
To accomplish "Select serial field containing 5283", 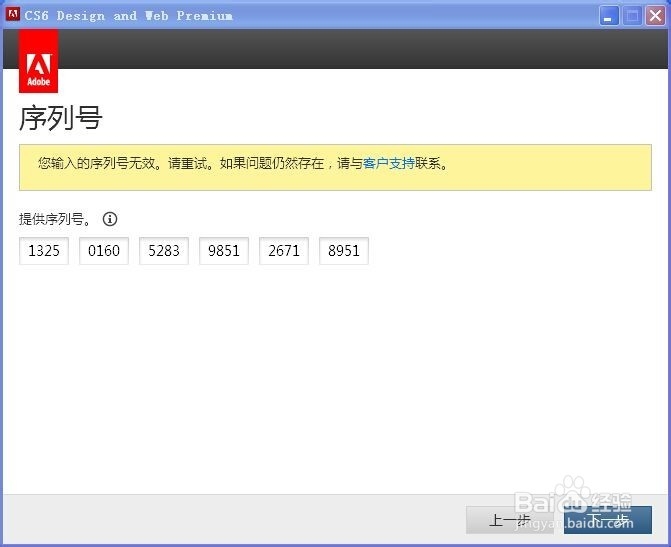I will pos(164,251).
